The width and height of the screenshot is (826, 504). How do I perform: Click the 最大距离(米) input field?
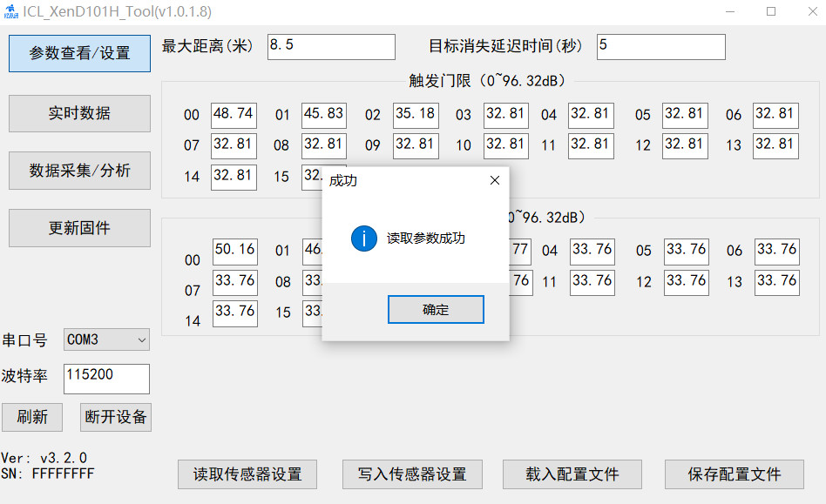pyautogui.click(x=331, y=47)
